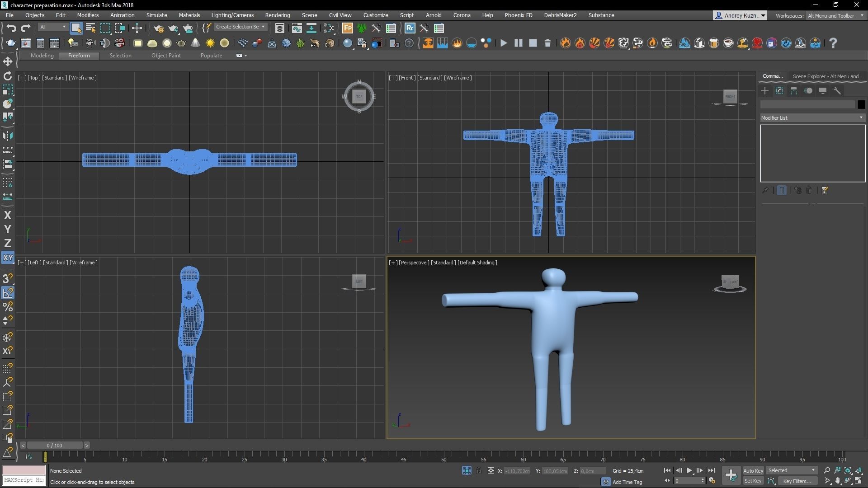
Task: Toggle the selection lock padlock
Action: (x=479, y=470)
